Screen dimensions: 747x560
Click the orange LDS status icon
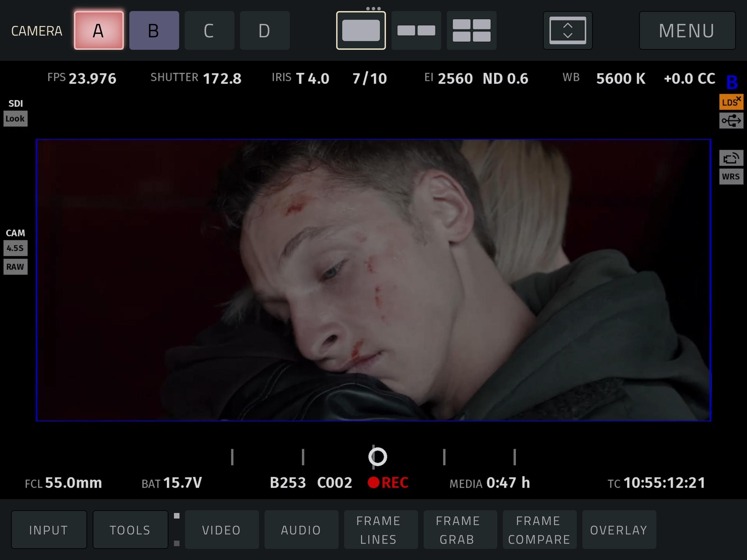click(x=731, y=102)
